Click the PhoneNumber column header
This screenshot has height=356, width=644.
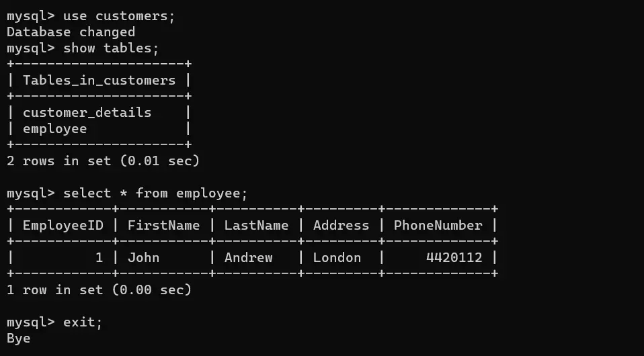click(x=438, y=225)
